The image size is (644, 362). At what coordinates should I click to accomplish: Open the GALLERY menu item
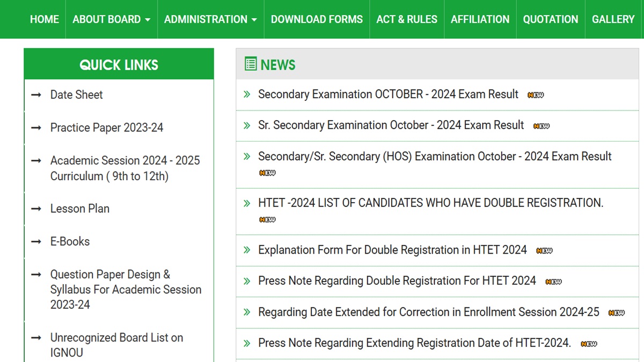click(x=613, y=19)
